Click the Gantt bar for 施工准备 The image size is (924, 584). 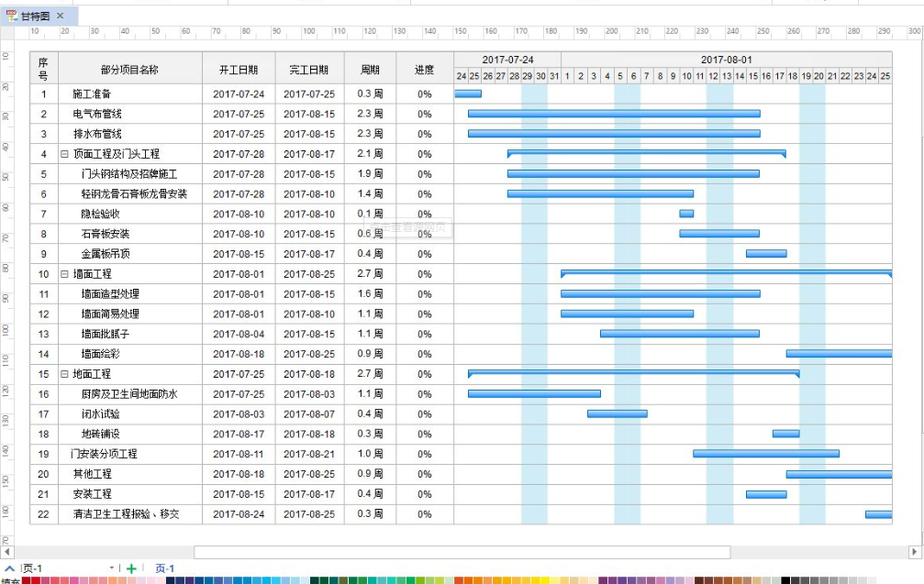tap(468, 94)
